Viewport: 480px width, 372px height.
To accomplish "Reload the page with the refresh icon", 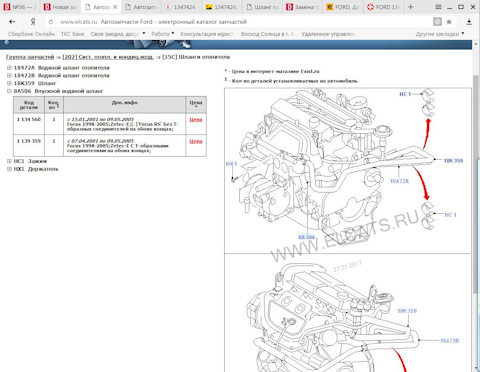I will [x=51, y=22].
